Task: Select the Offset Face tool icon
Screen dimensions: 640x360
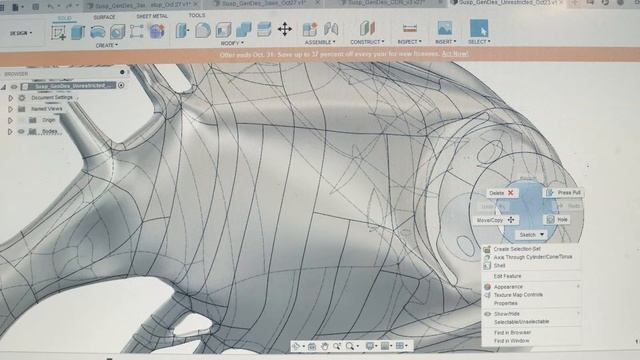Action: (x=264, y=29)
